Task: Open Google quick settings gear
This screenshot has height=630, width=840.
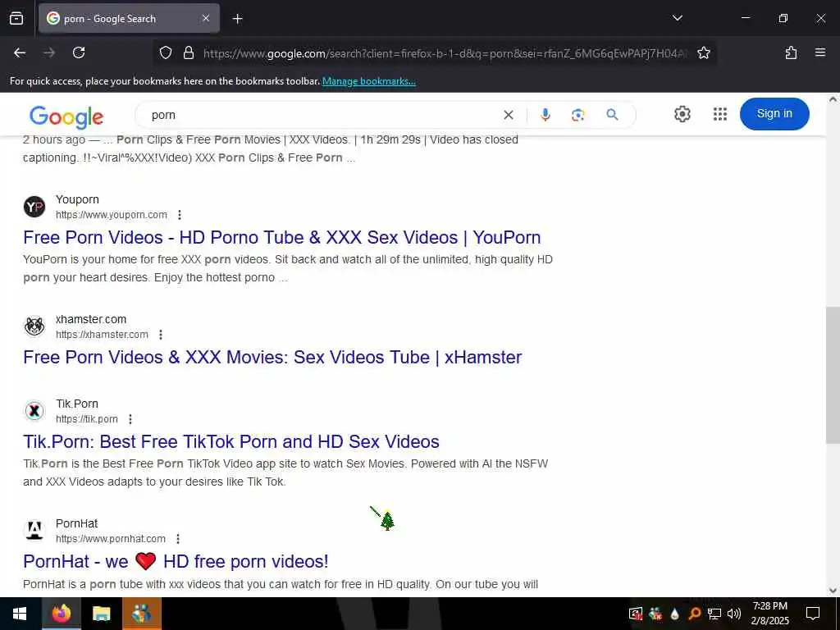Action: 682,114
